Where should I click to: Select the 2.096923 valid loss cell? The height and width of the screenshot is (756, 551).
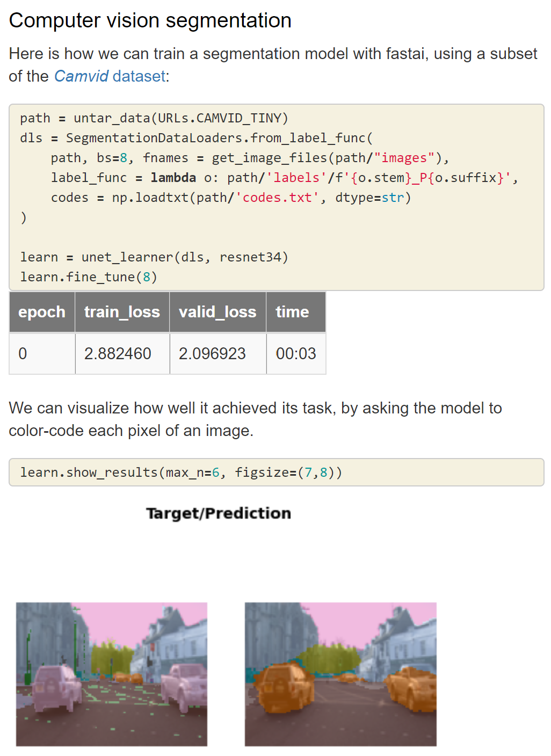click(x=213, y=354)
